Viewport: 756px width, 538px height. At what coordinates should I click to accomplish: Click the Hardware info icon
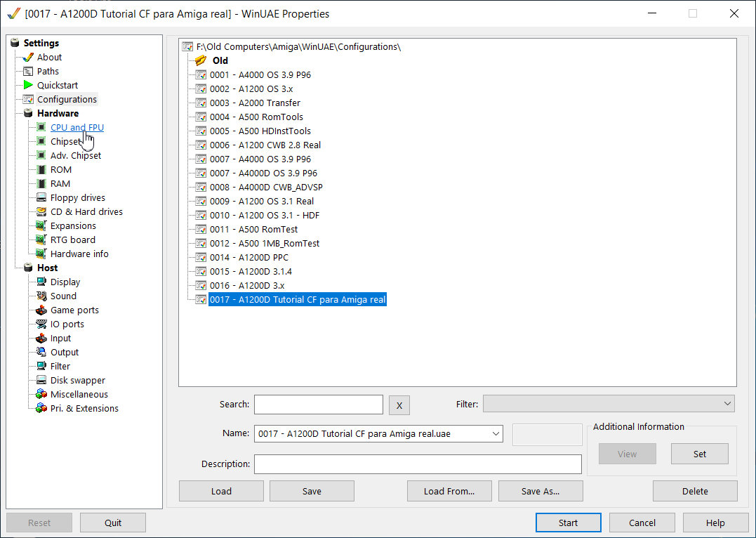pyautogui.click(x=41, y=254)
